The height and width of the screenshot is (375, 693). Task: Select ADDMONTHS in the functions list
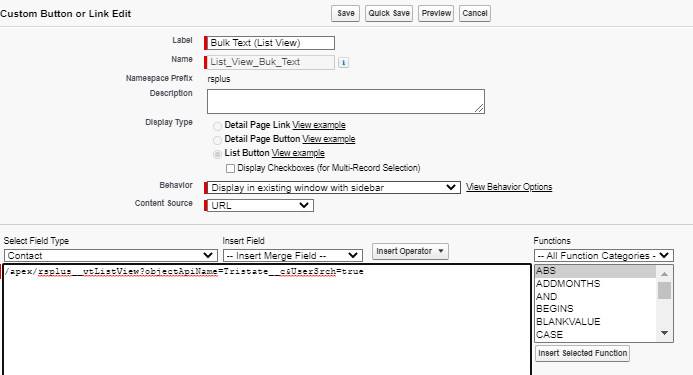[x=595, y=284]
